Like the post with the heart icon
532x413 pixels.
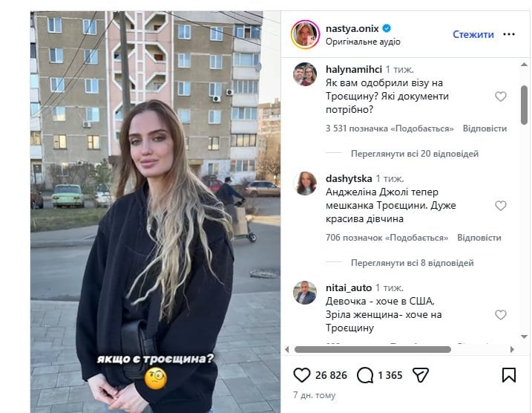pyautogui.click(x=301, y=375)
